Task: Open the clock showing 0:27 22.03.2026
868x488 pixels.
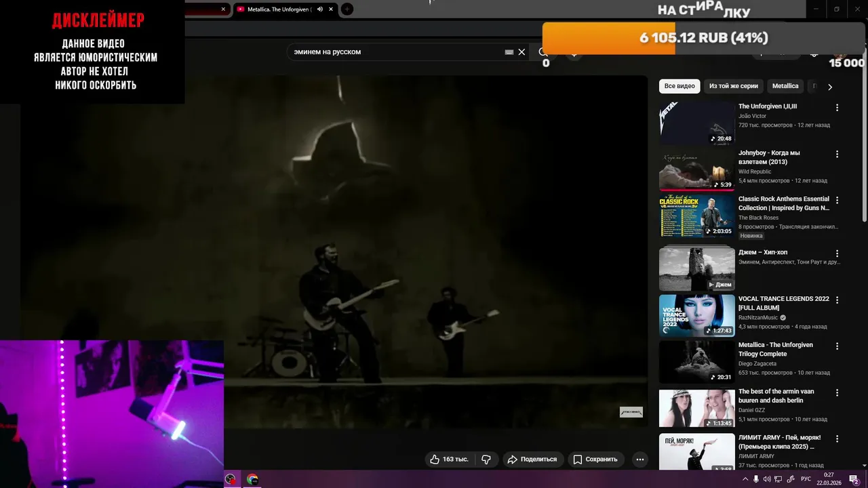Action: 829,479
